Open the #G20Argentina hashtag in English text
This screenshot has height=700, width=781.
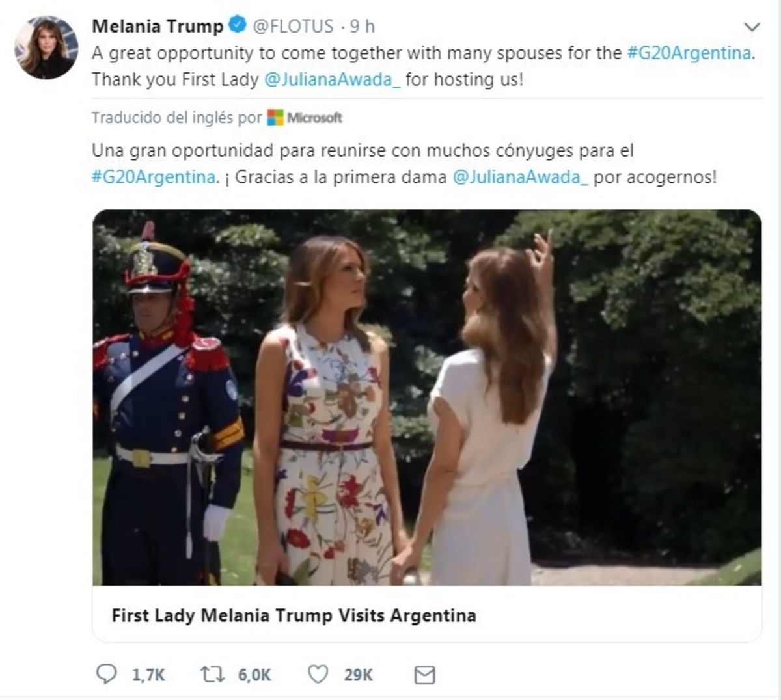click(690, 53)
